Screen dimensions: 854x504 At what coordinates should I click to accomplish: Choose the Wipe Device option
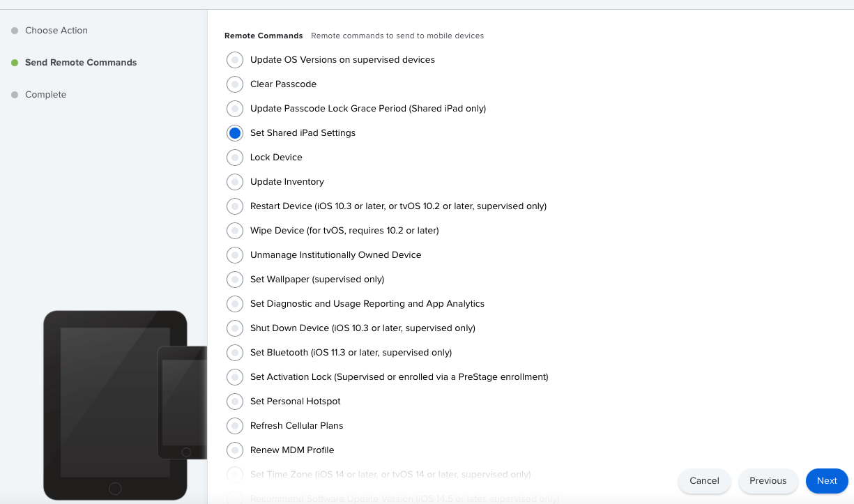[235, 230]
